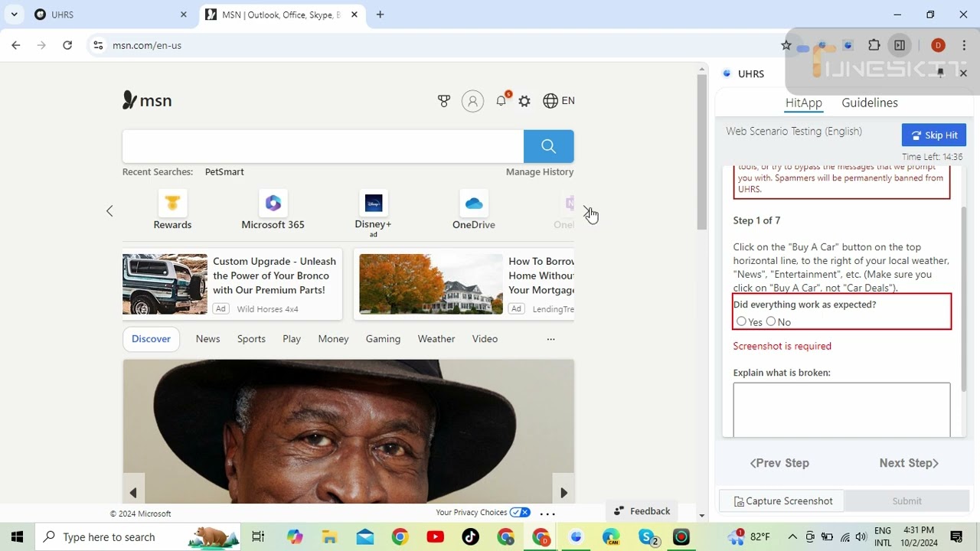Open the OneDrive shortcut tile
This screenshot has width=980, height=551.
point(474,210)
